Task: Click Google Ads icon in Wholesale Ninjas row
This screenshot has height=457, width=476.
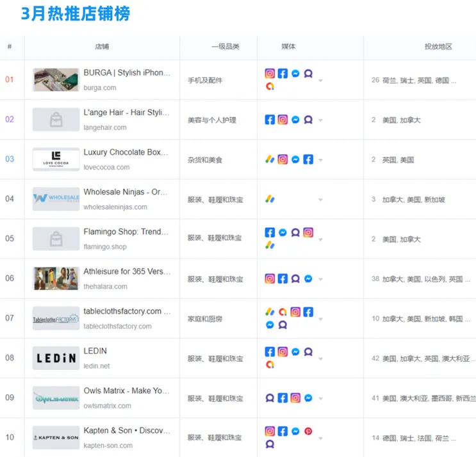Action: [270, 199]
